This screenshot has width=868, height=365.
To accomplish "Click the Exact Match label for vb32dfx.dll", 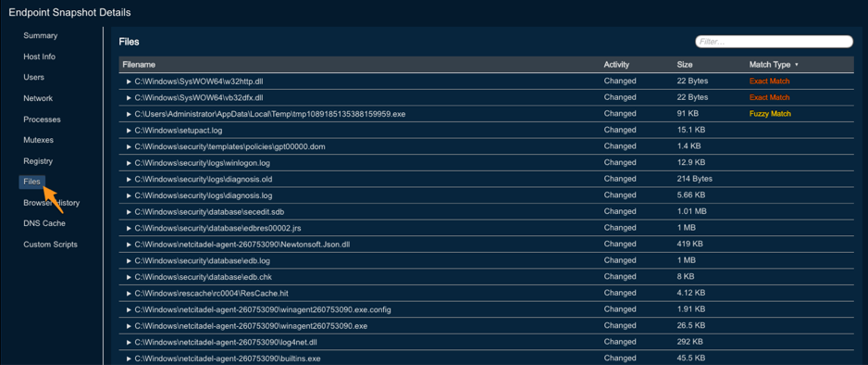I will tap(770, 97).
